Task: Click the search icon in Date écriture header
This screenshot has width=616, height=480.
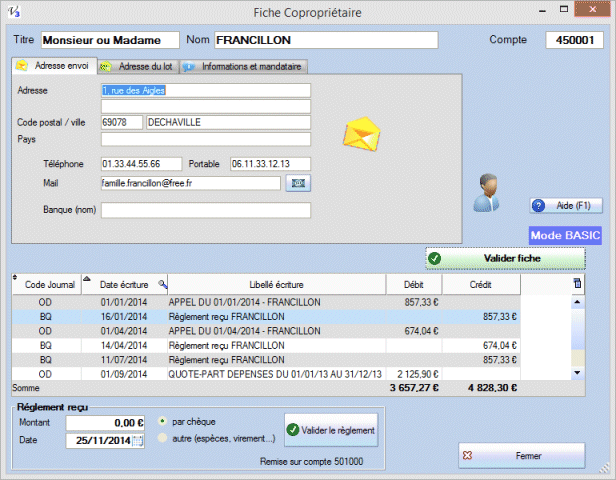Action: (x=163, y=283)
